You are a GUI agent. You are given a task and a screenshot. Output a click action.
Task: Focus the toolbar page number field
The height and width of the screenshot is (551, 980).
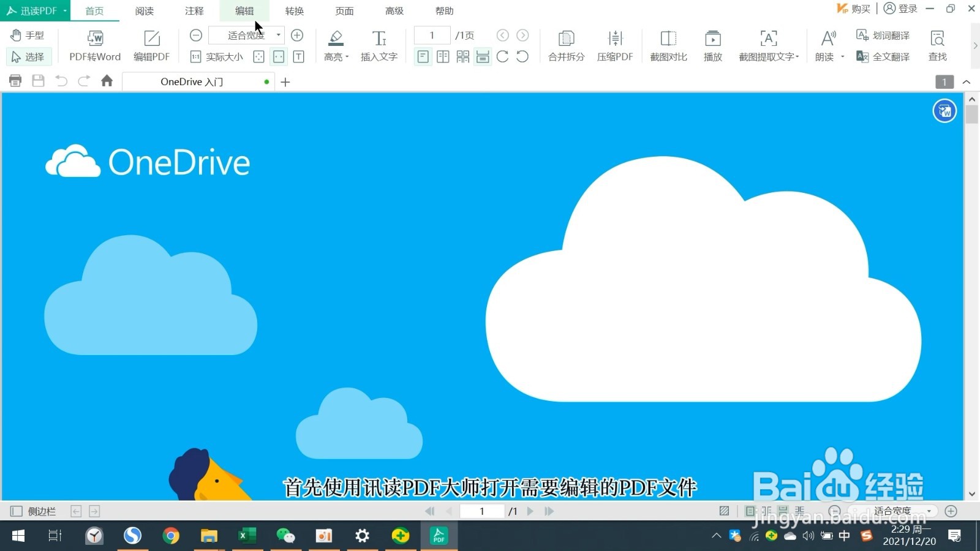pyautogui.click(x=432, y=36)
